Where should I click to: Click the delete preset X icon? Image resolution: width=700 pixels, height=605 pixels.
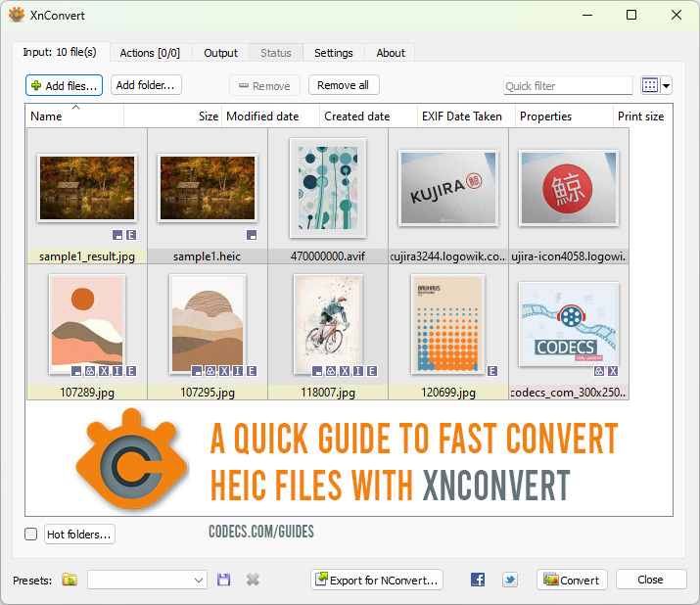tap(253, 580)
